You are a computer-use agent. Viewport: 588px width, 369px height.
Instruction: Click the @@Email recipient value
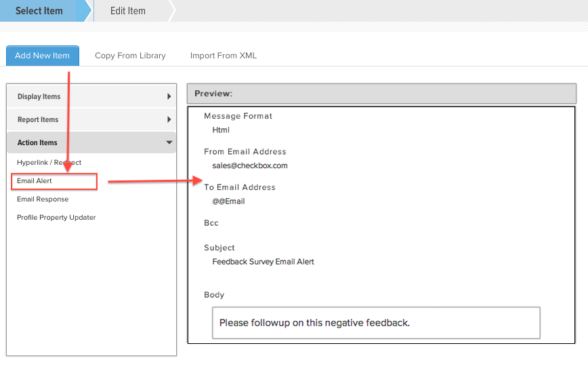(228, 201)
